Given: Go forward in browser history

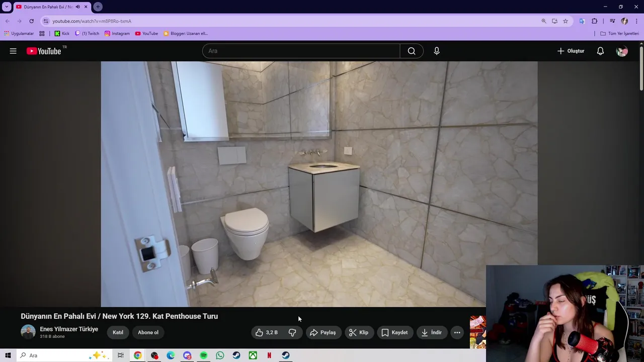Looking at the screenshot, I should tap(19, 21).
